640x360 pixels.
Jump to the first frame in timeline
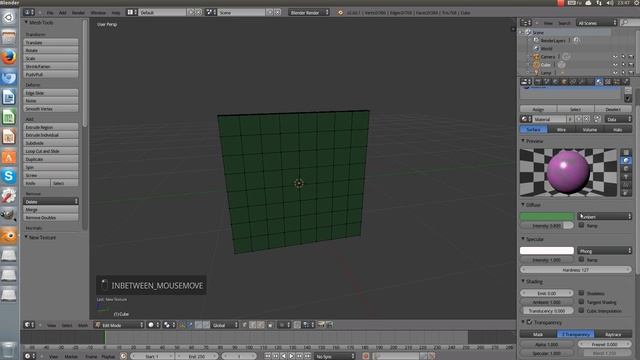point(268,356)
